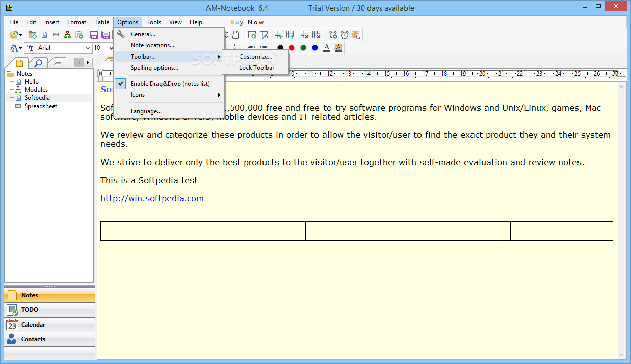This screenshot has height=364, width=631.
Task: Click the numbered list icon
Action: tap(237, 47)
